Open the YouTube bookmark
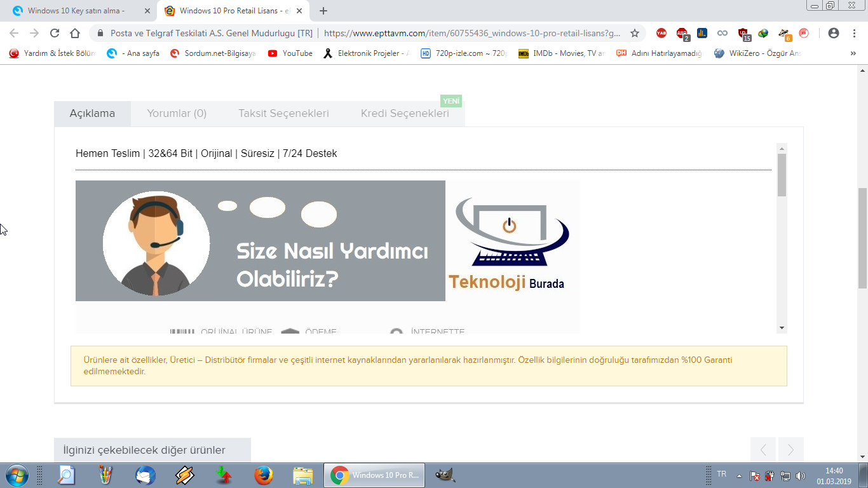868x488 pixels. 290,53
